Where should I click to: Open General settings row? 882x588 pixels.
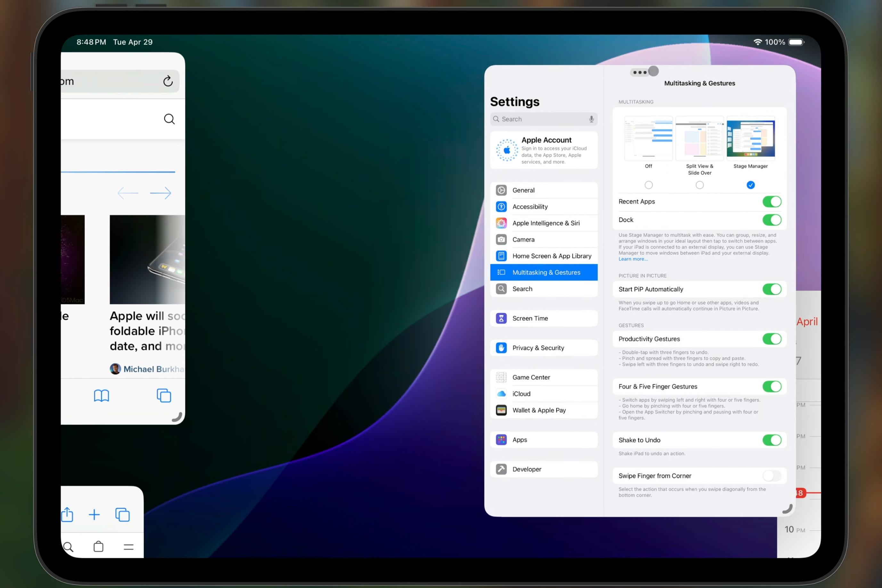[544, 190]
